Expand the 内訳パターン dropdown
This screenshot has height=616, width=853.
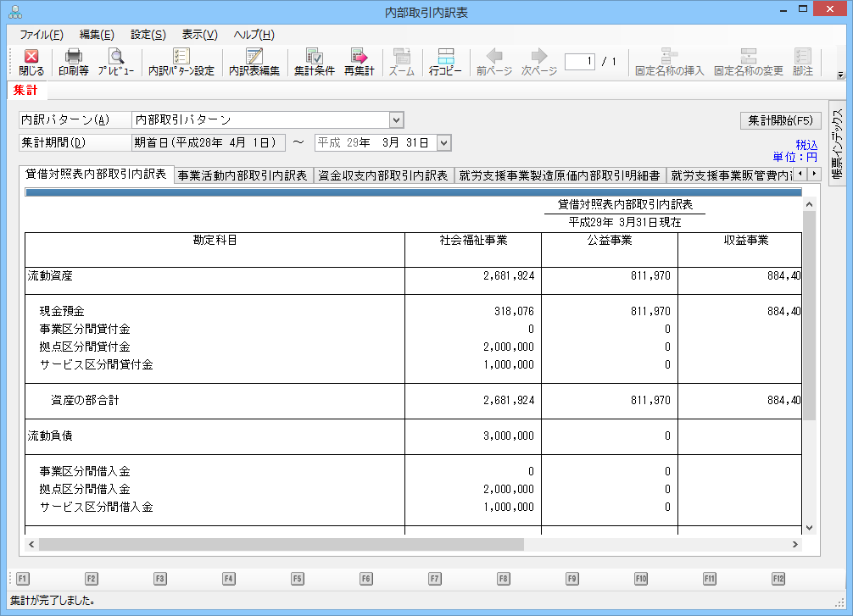(396, 119)
